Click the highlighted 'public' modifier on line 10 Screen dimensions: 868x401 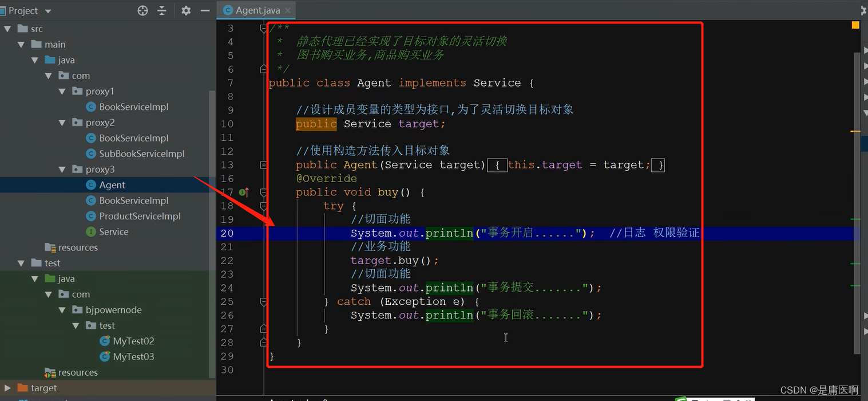coord(316,124)
